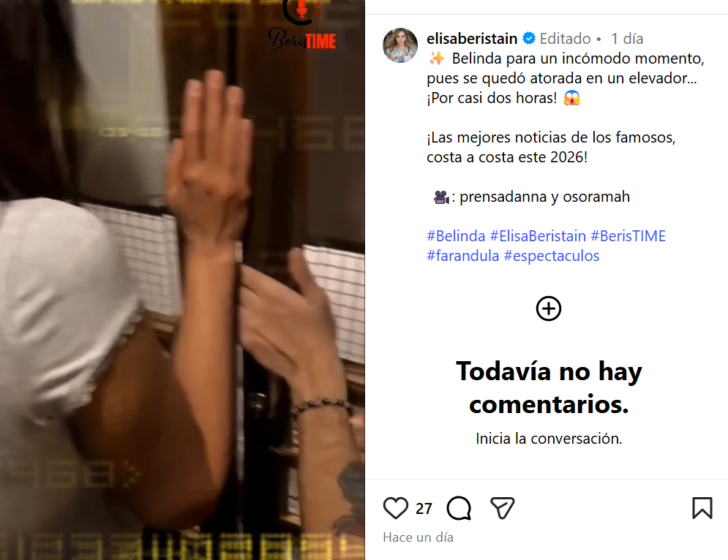728x560 pixels.
Task: Save the post with bookmark icon
Action: tap(702, 507)
